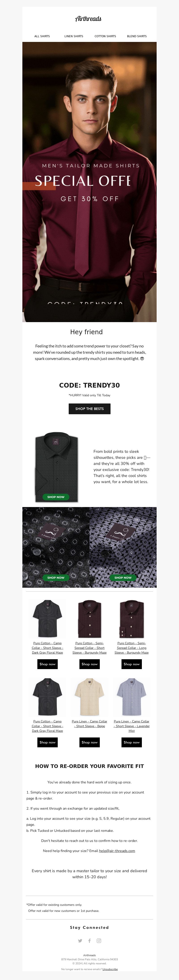179x980 pixels.
Task: Click the Special Offer hero banner image
Action: (x=90, y=182)
